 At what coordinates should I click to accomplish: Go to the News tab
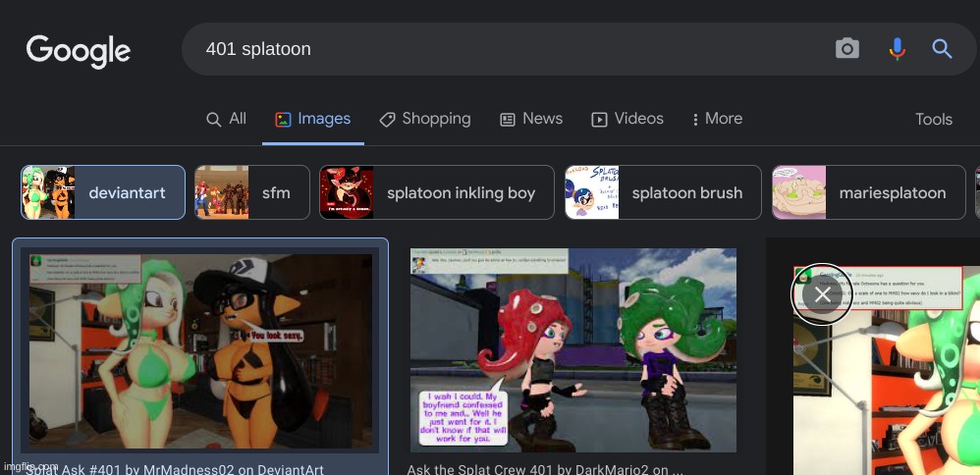(x=531, y=119)
